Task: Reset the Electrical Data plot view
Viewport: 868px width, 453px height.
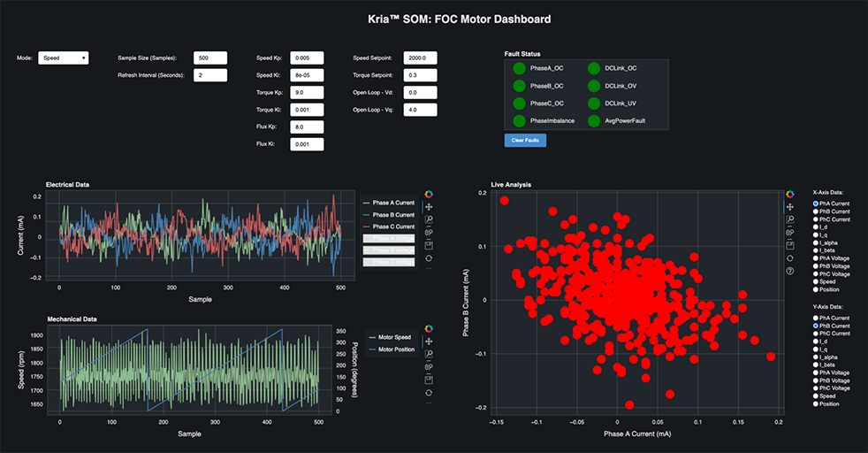Action: [x=429, y=258]
